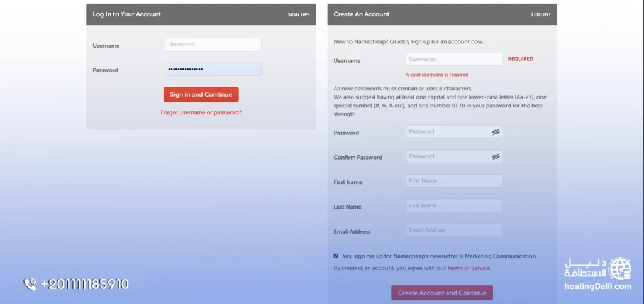The height and width of the screenshot is (304, 644).
Task: Click the Confirm Password input field
Action: (x=448, y=156)
